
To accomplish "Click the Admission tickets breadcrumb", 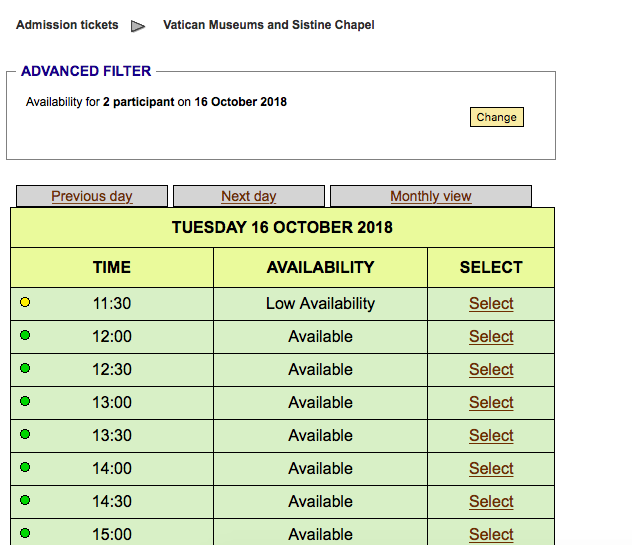I will click(67, 25).
